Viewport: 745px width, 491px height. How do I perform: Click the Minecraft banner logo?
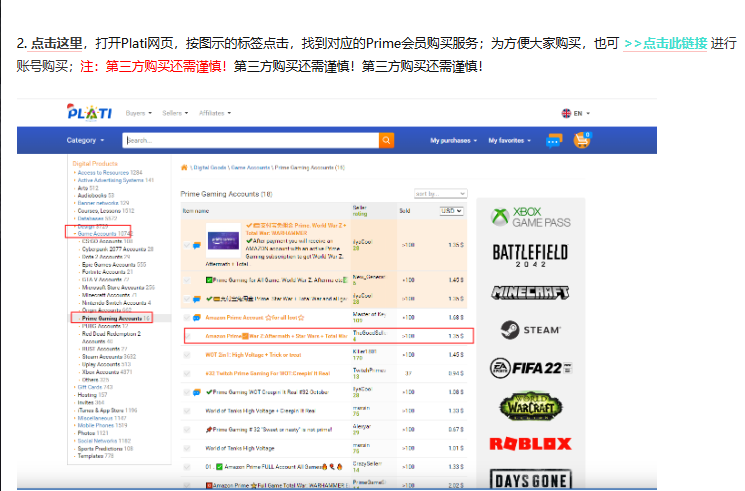pos(530,292)
